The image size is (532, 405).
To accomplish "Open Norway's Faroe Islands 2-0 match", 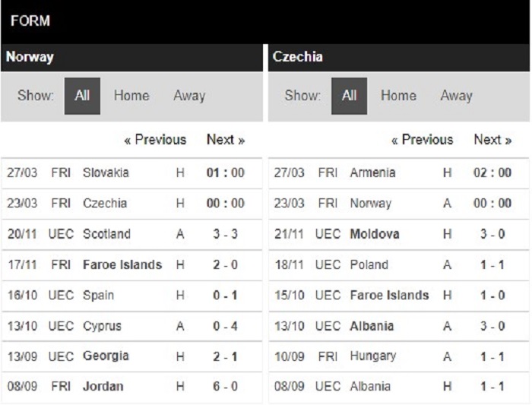I will click(x=131, y=265).
